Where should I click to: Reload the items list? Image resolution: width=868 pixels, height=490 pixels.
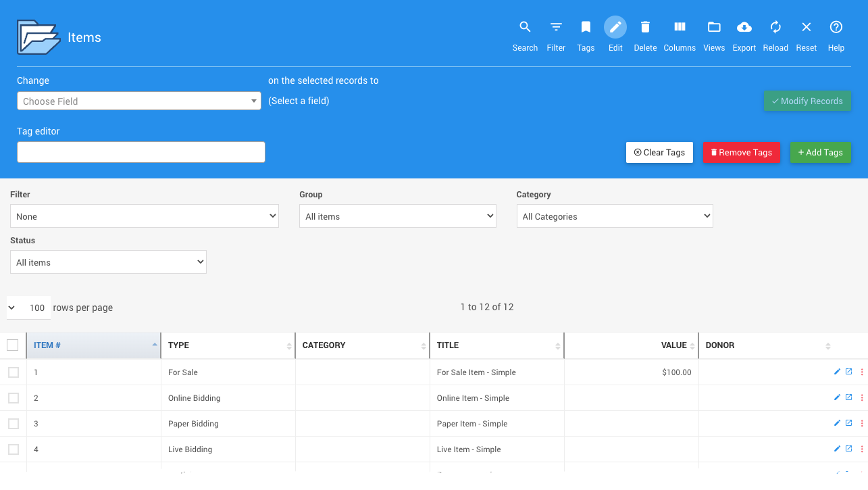tap(775, 28)
